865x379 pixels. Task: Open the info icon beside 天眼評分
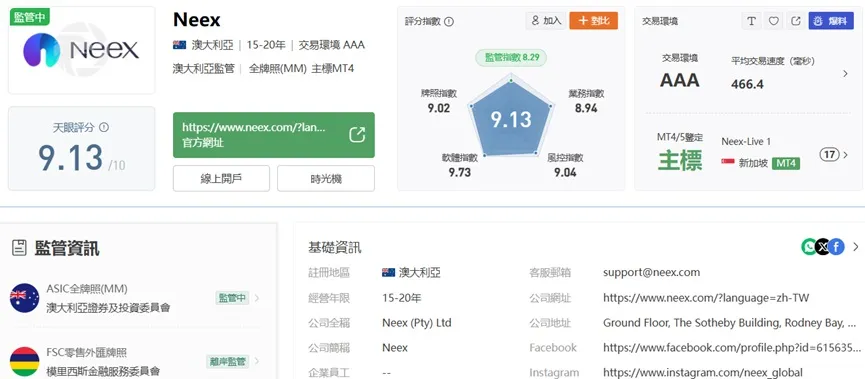tap(104, 127)
